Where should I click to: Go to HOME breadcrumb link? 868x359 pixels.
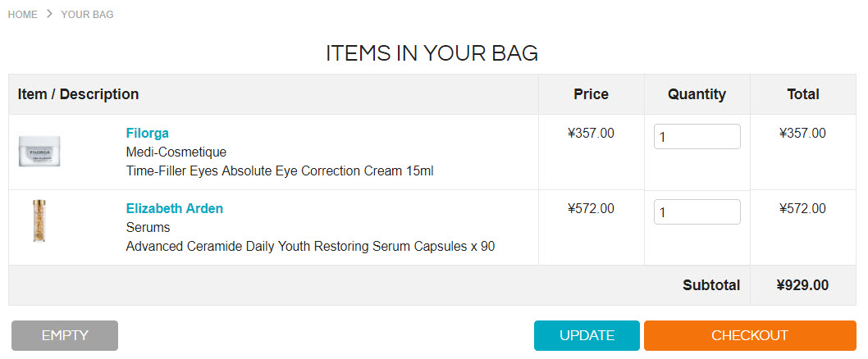pos(23,15)
